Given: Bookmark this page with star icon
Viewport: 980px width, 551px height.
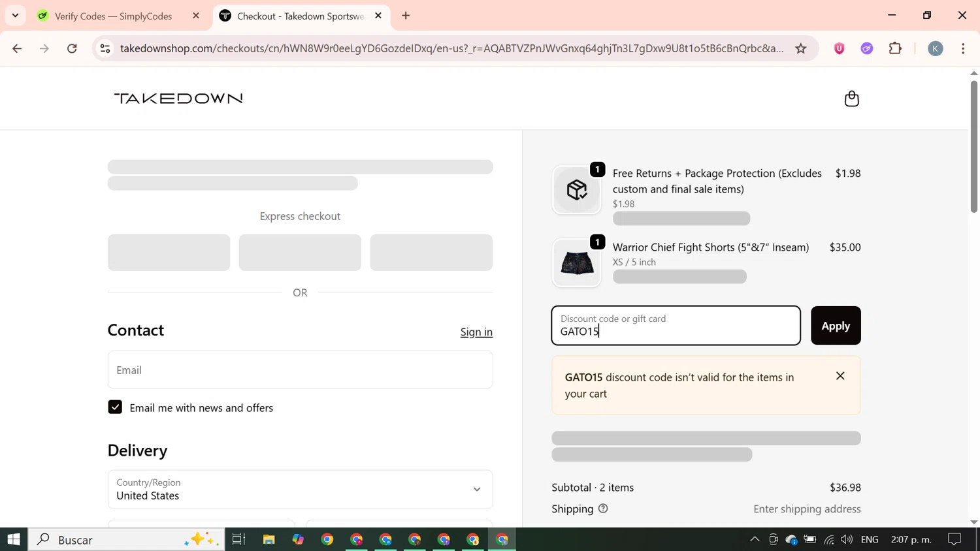Looking at the screenshot, I should 801,48.
